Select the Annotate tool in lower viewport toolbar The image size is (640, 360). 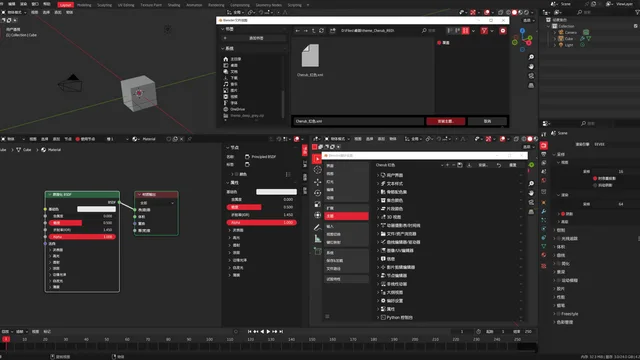(318, 227)
